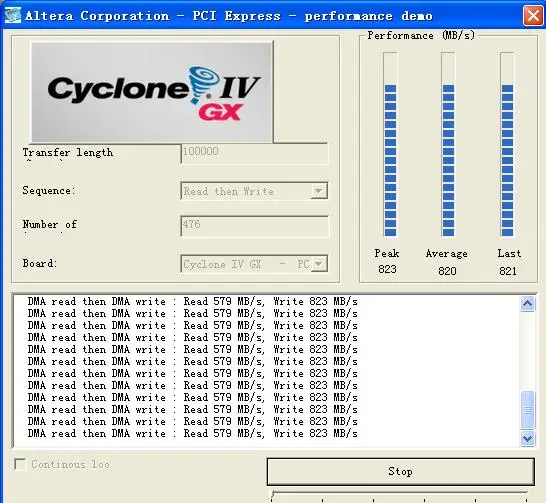Click the slider below the Stop button
The image size is (546, 503).
(399, 495)
